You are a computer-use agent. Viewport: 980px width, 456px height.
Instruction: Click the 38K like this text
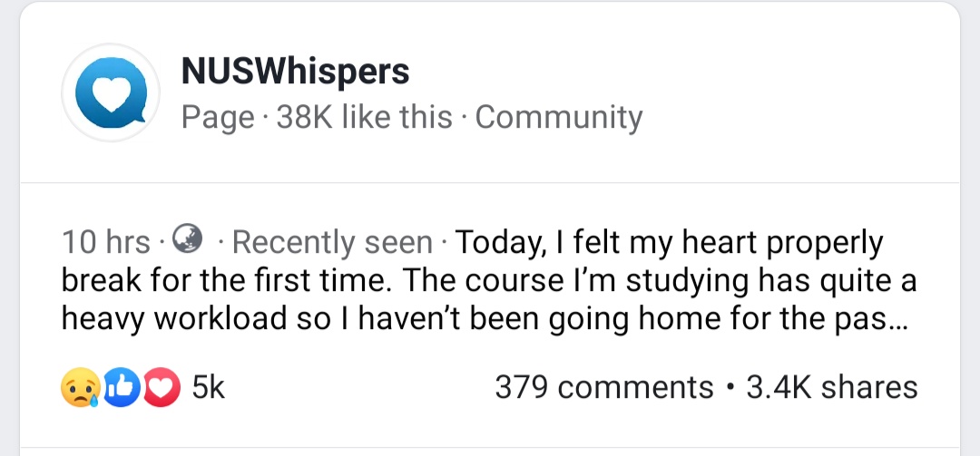pos(364,117)
